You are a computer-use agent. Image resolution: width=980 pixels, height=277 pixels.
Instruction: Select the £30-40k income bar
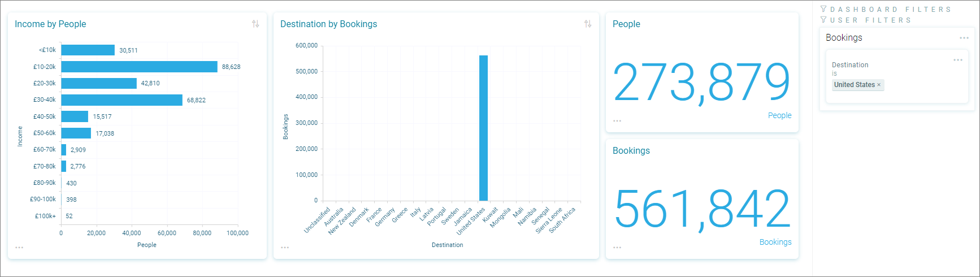122,100
